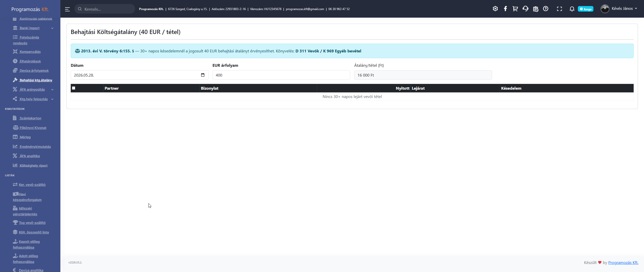
Task: Click the Deviza árfolyamok coins icon
Action: pos(15,71)
